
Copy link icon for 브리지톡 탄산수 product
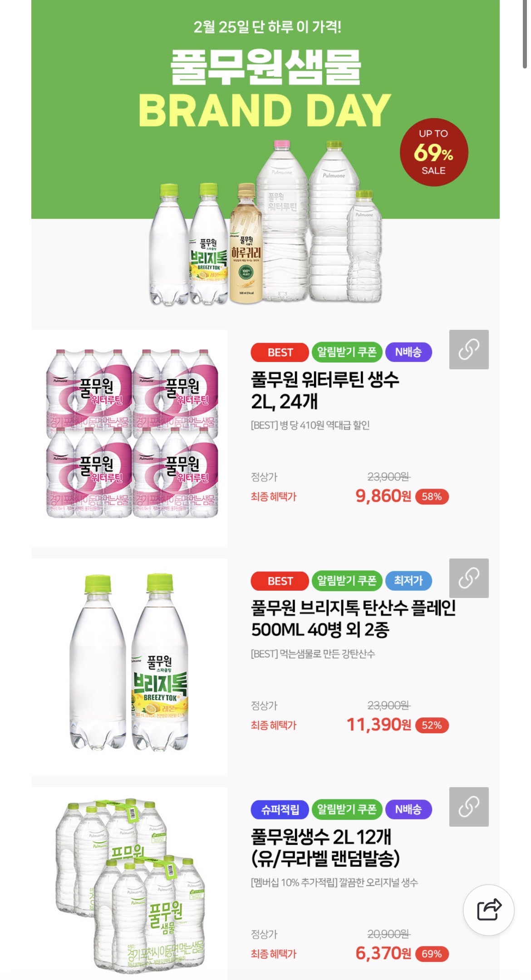[469, 578]
